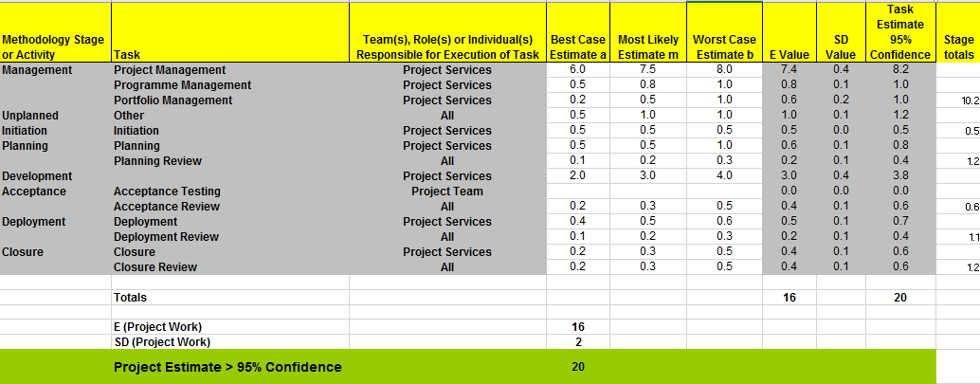Viewport: 980px width, 384px height.
Task: Select the Project Team responsibility cell
Action: point(446,192)
